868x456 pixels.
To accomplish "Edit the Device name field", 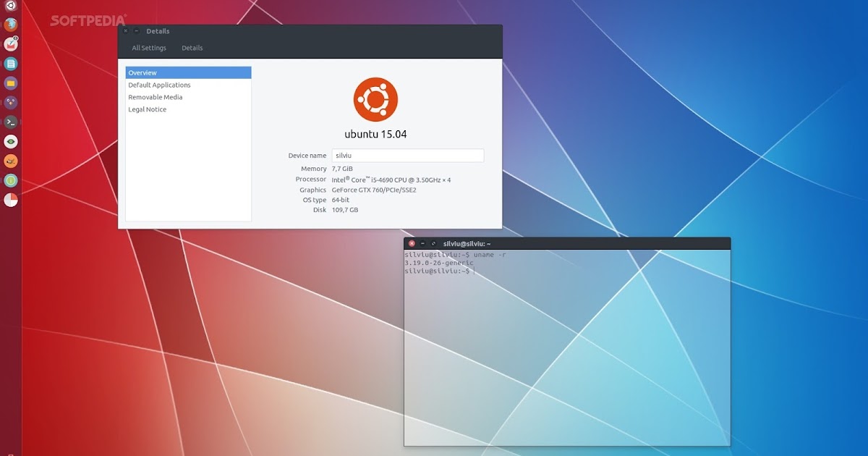I will click(x=407, y=155).
